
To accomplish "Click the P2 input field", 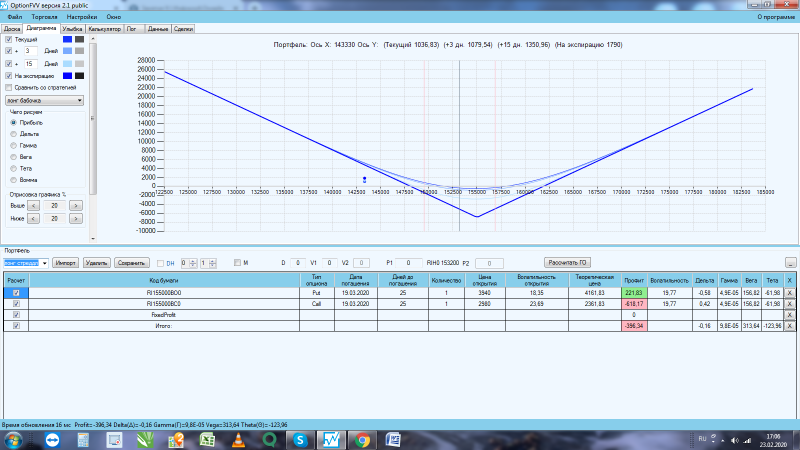I will tap(489, 263).
